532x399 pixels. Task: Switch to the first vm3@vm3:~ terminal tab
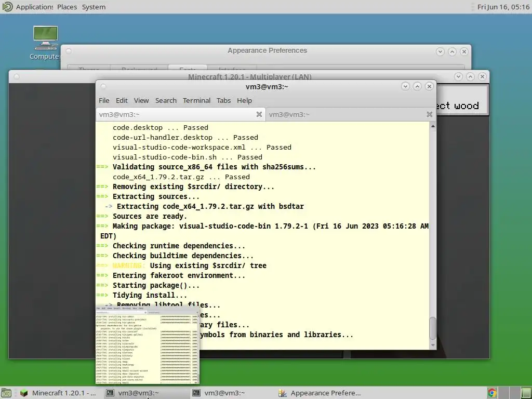click(180, 114)
